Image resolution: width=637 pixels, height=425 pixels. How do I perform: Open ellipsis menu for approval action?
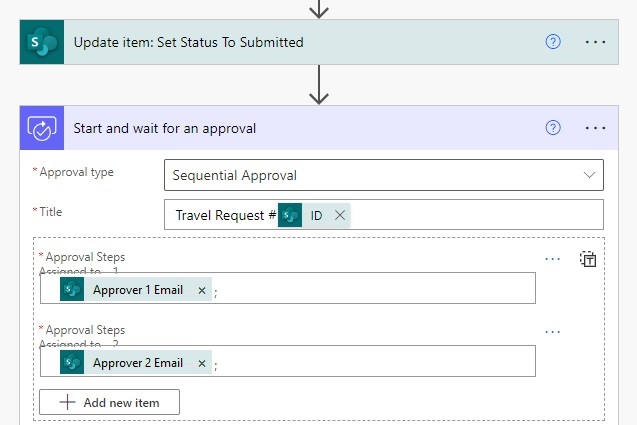(x=595, y=128)
